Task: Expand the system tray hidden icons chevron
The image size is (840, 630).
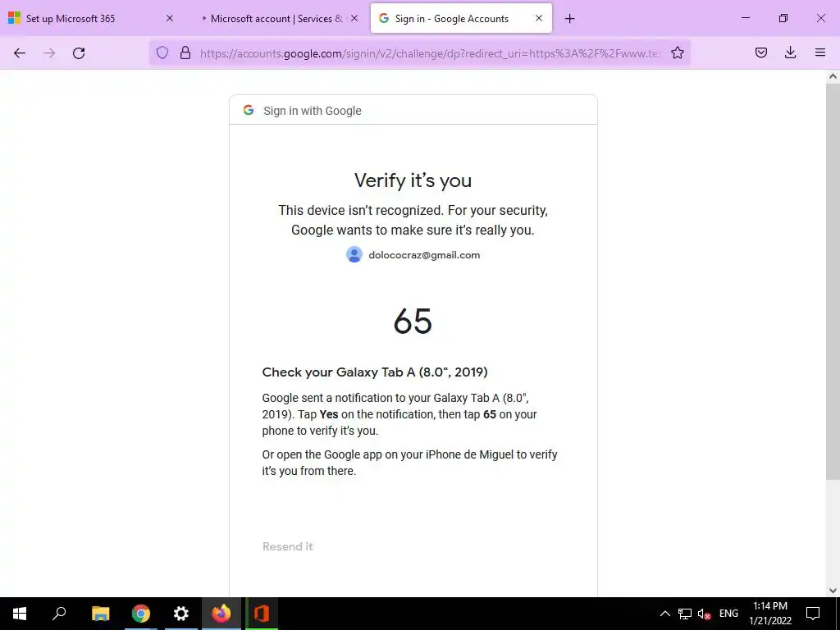Action: point(664,614)
